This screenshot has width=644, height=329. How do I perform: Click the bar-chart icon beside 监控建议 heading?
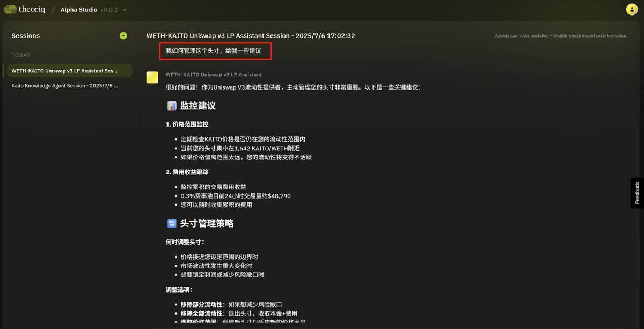tap(171, 105)
